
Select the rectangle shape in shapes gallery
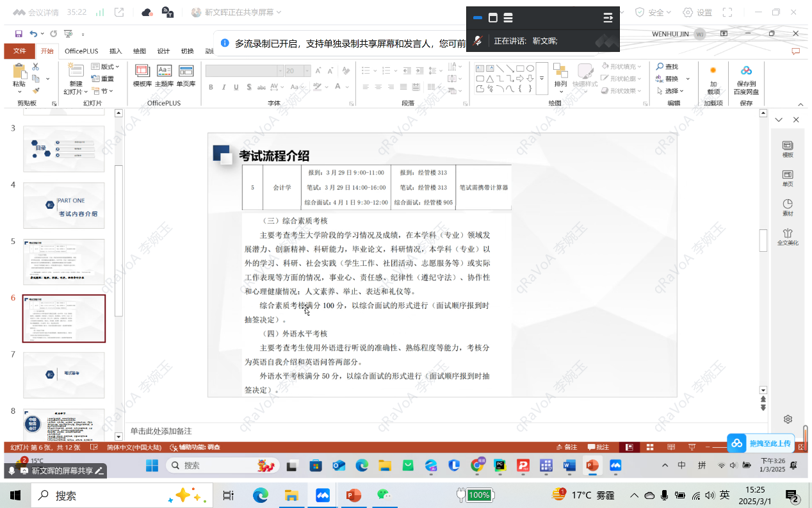[x=521, y=68]
